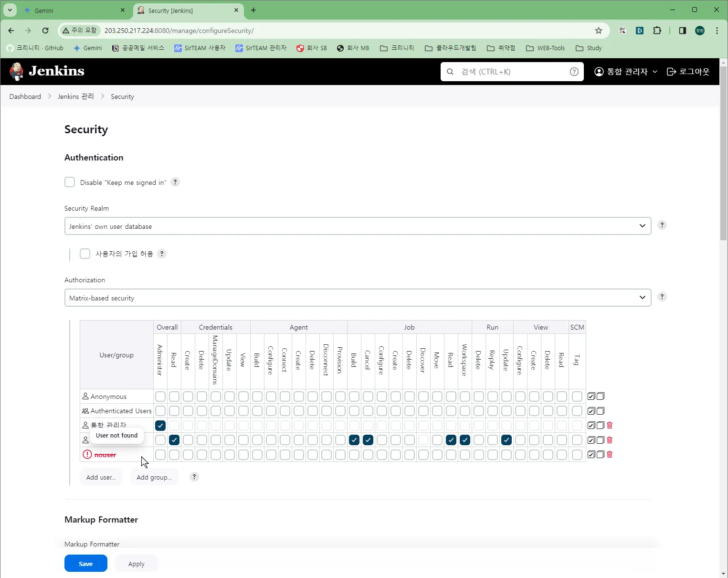The height and width of the screenshot is (578, 728).
Task: Open search help question-mark icon
Action: [x=574, y=72]
